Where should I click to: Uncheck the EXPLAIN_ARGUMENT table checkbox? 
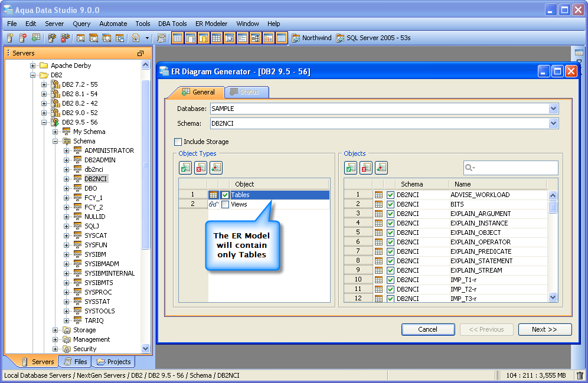pos(390,214)
